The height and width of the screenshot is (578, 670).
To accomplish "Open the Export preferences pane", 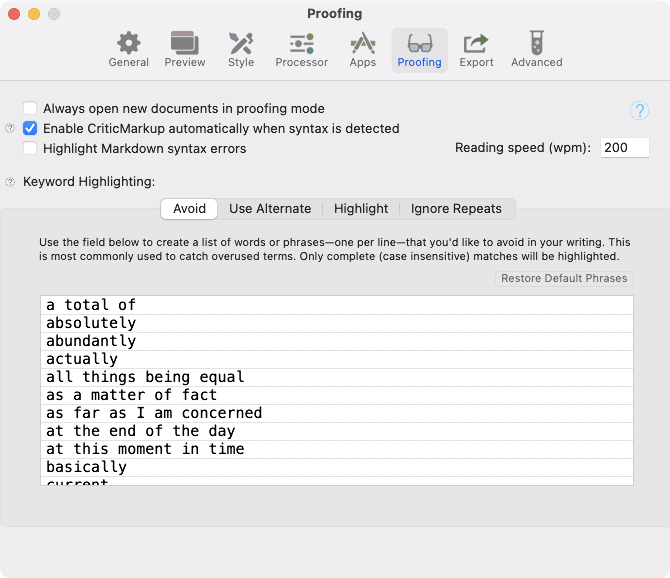I will 476,50.
